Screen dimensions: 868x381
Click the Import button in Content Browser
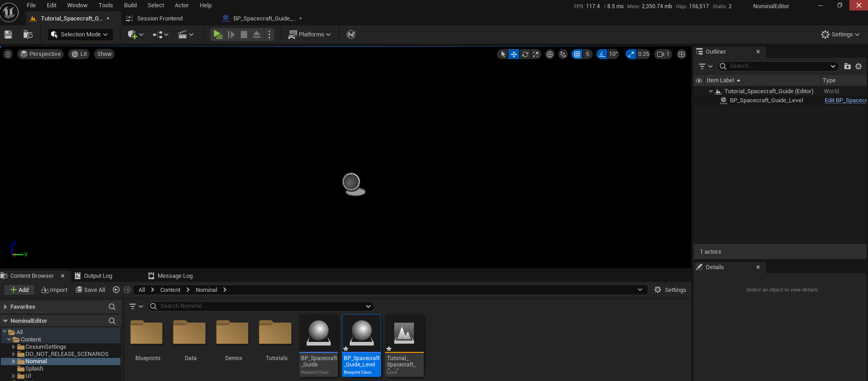pyautogui.click(x=54, y=290)
